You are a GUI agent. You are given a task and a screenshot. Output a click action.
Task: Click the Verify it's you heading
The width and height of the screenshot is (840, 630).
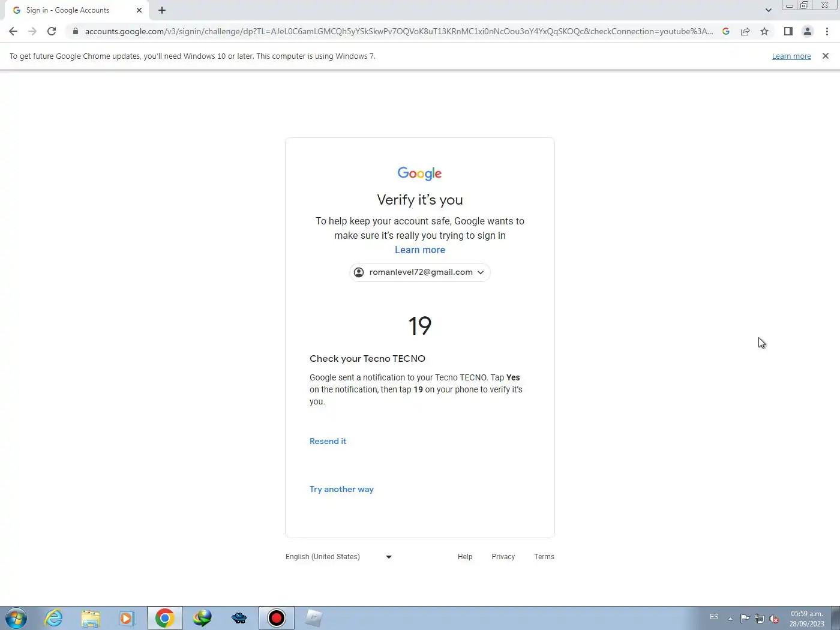pos(420,200)
